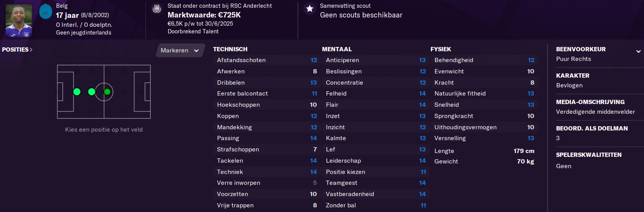Image resolution: width=644 pixels, height=212 pixels.
Task: Open the Posities section arrow
Action: 31,50
